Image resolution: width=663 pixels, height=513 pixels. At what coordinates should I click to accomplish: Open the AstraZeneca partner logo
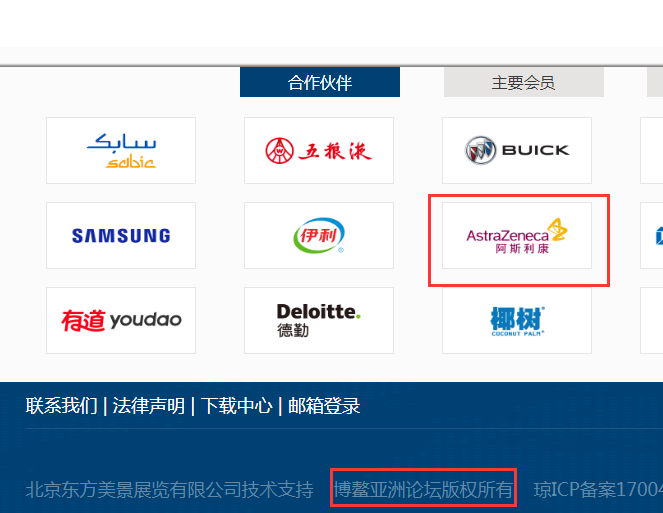517,235
